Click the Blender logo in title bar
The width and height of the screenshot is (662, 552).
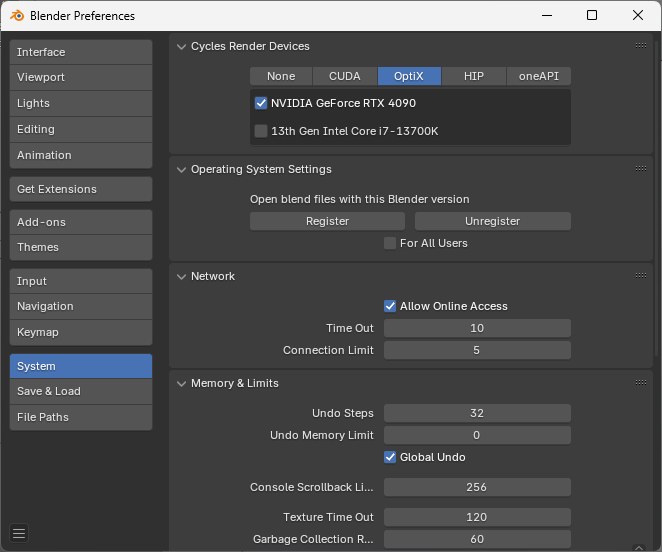point(16,15)
